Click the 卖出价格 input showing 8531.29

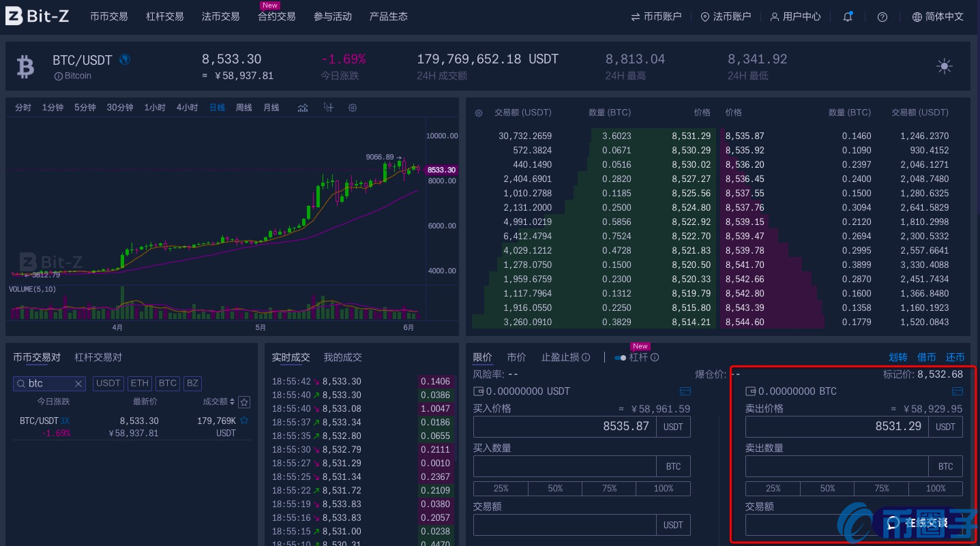coord(837,427)
